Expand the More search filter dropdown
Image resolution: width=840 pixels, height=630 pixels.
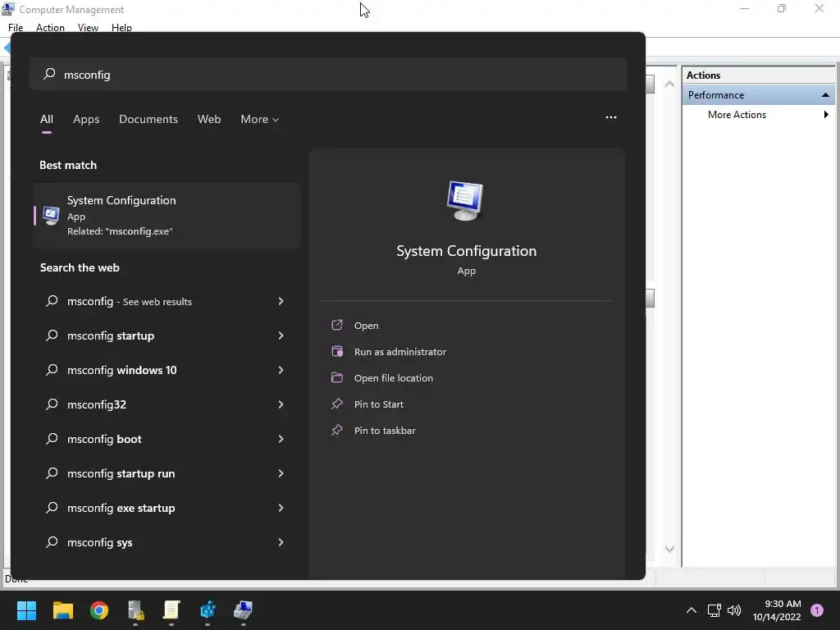pos(260,120)
